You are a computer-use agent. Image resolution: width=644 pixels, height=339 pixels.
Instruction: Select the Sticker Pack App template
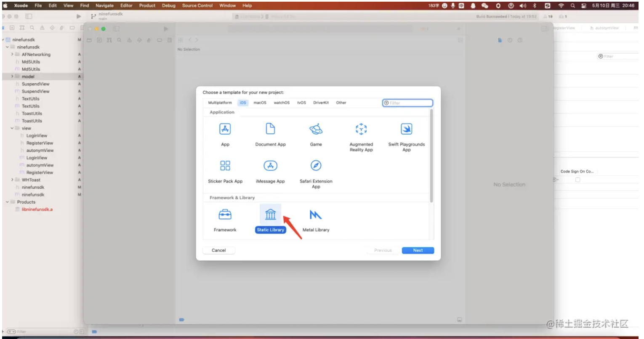click(x=225, y=165)
